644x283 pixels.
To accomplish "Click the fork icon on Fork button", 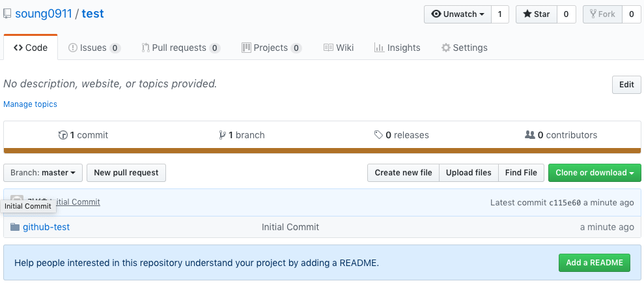I will pos(593,14).
